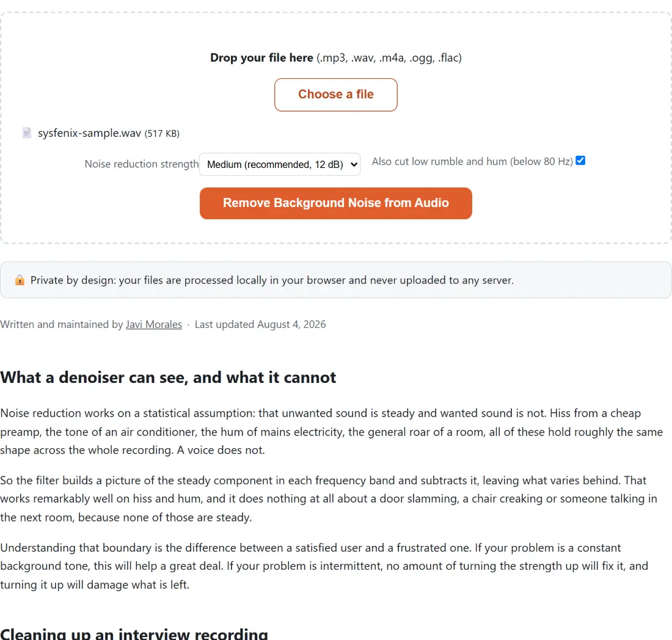
Task: Click the 'Private by design' notice text
Action: click(x=272, y=280)
